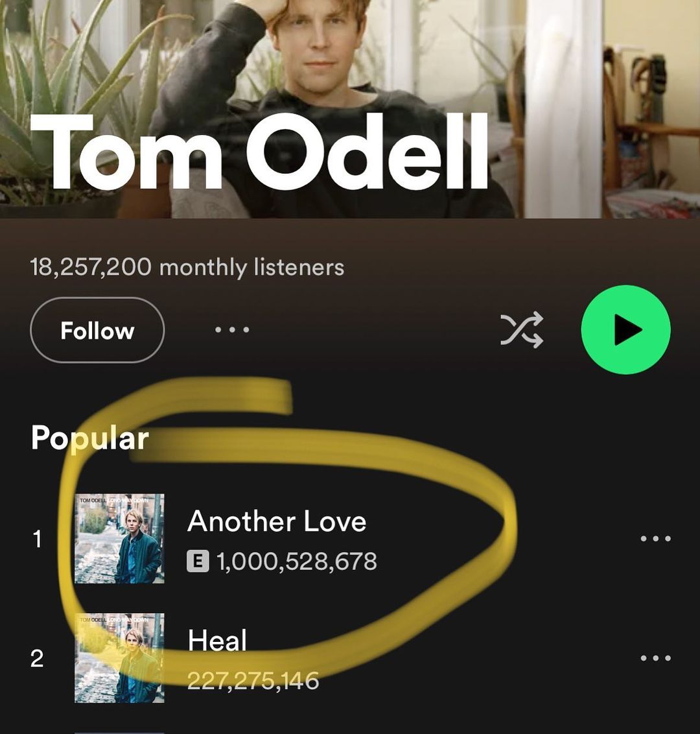Select track number 1 in Popular

(x=37, y=539)
